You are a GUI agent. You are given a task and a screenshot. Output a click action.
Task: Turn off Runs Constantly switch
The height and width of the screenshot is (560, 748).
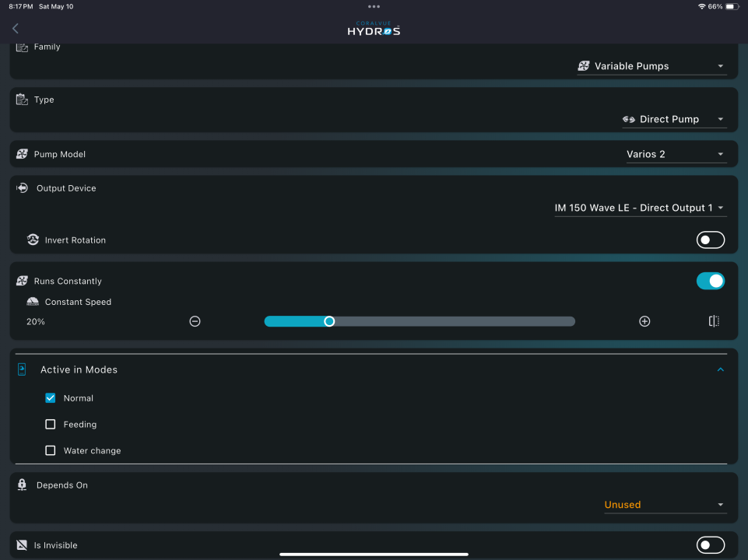711,282
